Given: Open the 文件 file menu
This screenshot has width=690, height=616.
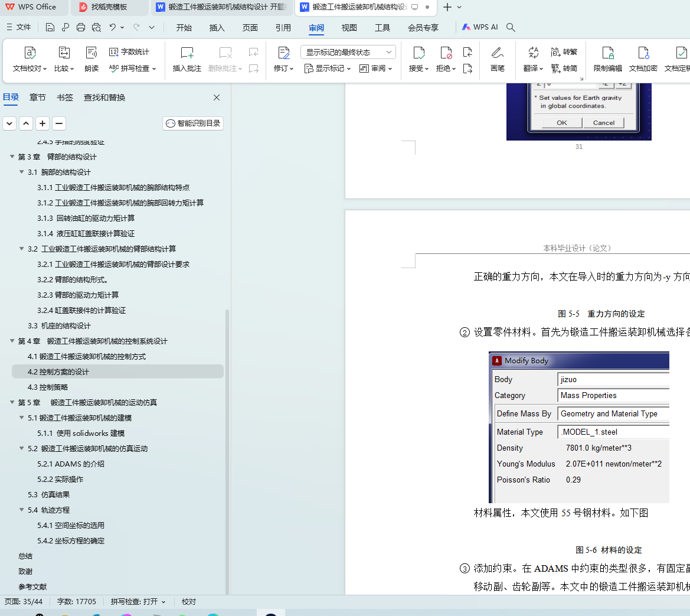Looking at the screenshot, I should coord(18,27).
